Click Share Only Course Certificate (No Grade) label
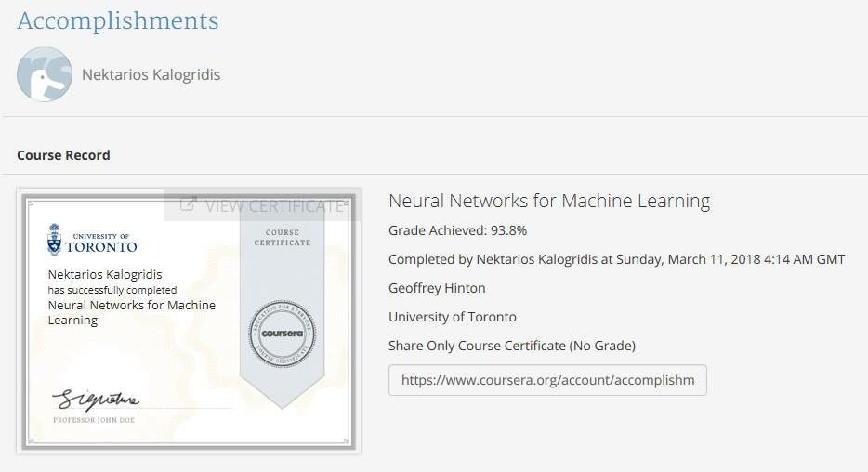This screenshot has width=868, height=472. 512,346
